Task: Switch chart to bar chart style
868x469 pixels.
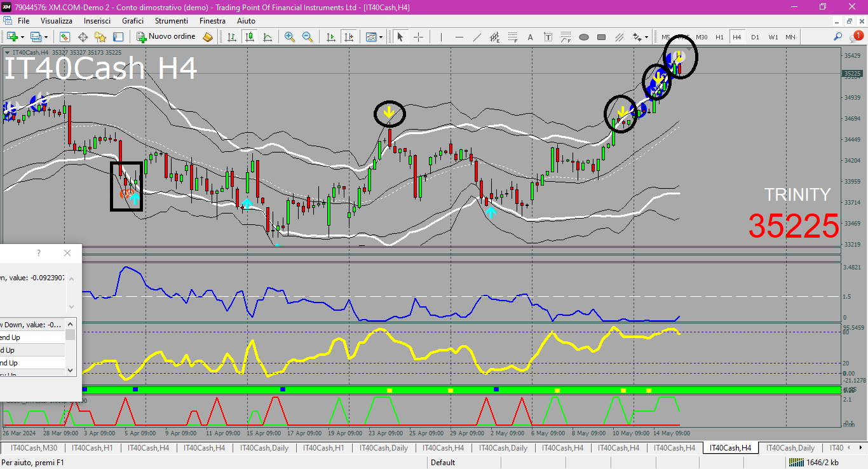Action: tap(232, 37)
